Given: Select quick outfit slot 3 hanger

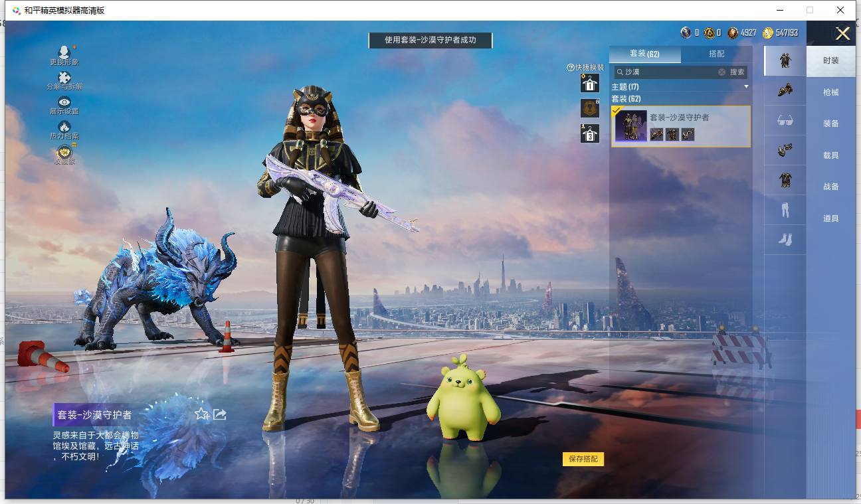Looking at the screenshot, I should tap(590, 133).
